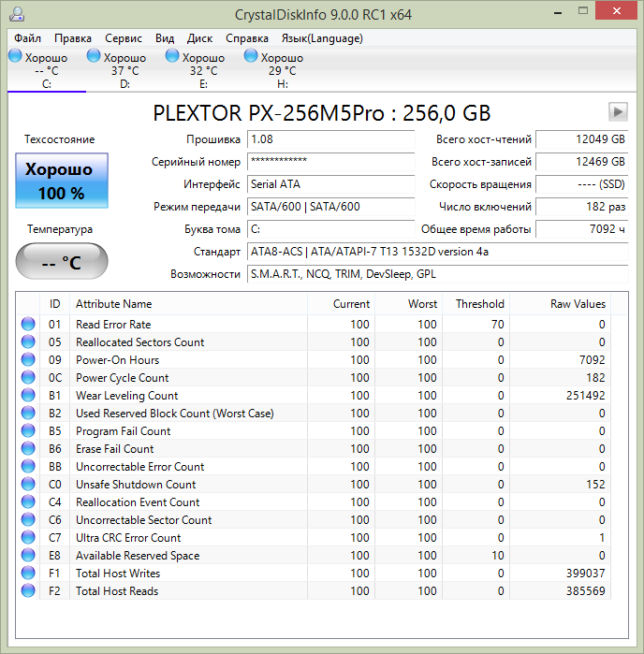Click the ID column header
Viewport: 644px width, 654px height.
54,304
